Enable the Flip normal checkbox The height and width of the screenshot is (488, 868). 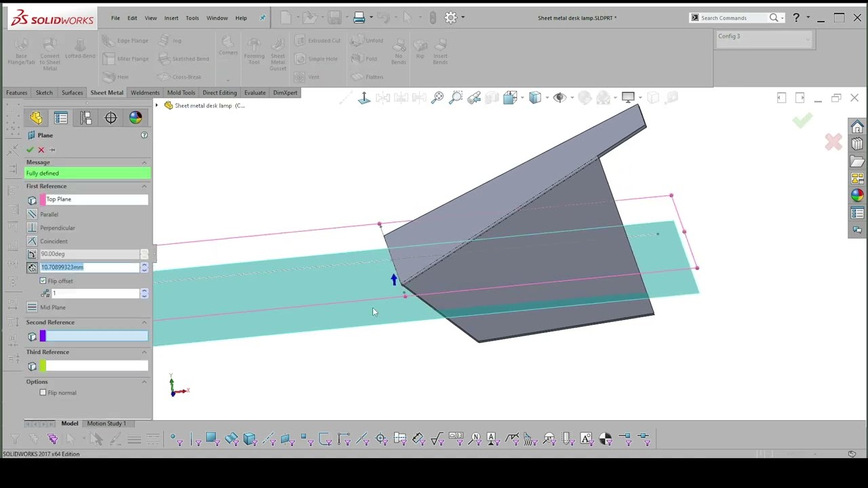(x=43, y=392)
